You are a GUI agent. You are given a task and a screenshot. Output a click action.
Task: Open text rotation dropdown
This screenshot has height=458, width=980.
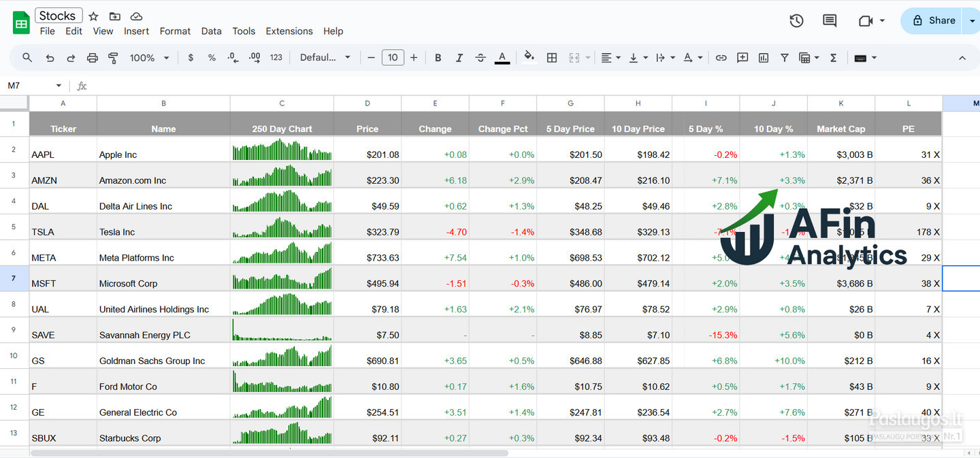pos(692,58)
